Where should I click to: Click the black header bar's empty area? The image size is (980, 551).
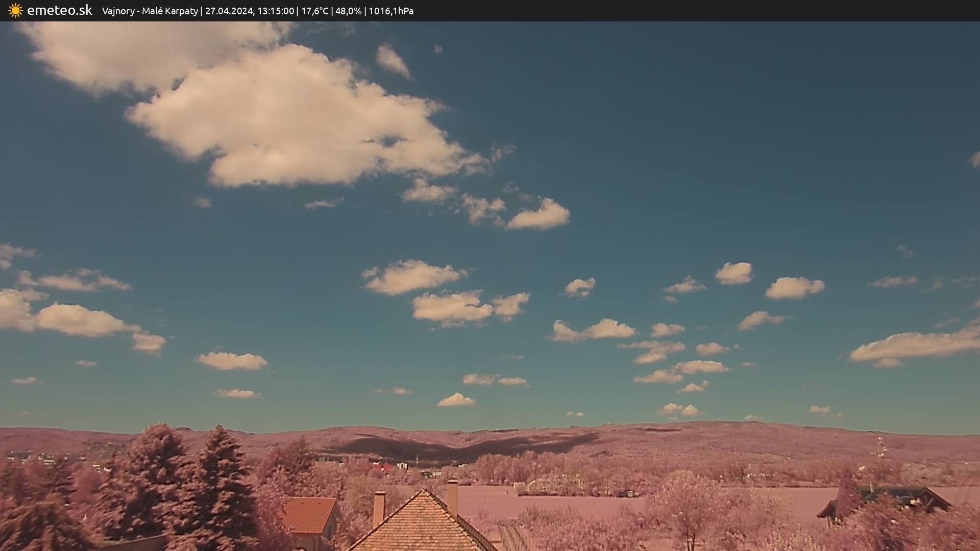click(x=715, y=11)
